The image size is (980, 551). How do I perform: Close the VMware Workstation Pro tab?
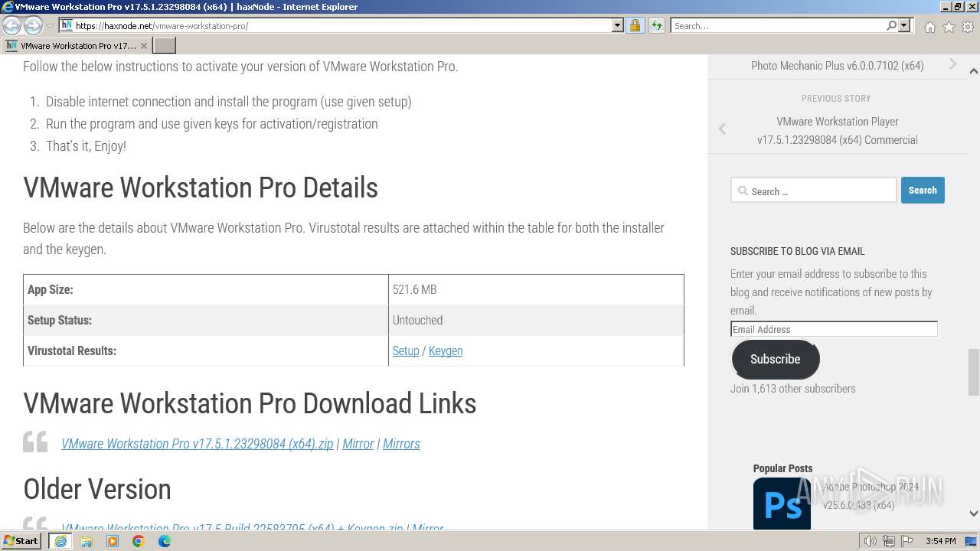(143, 46)
